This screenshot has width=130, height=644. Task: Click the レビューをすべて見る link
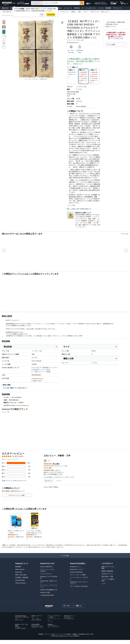[51, 487]
